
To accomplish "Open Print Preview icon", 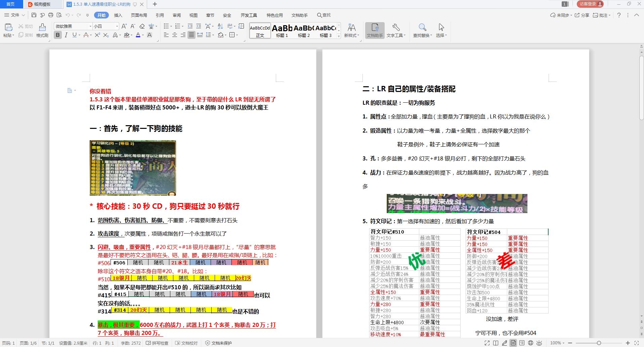I will pos(59,15).
